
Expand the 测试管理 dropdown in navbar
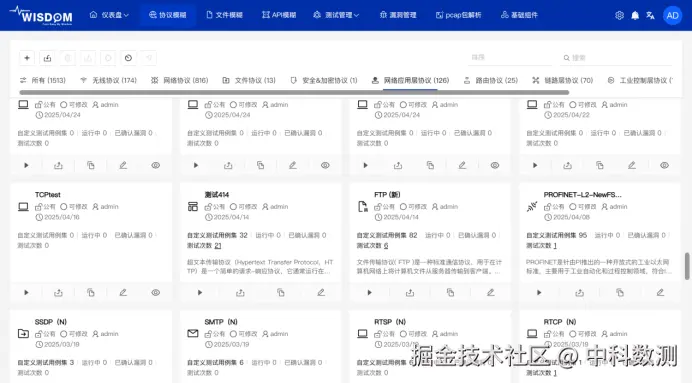point(336,15)
